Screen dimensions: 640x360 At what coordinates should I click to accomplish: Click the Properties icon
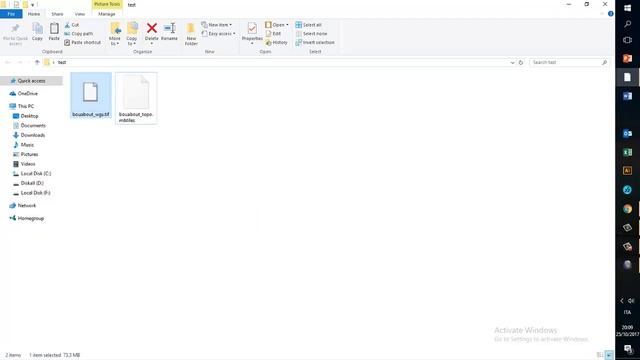pos(252,29)
